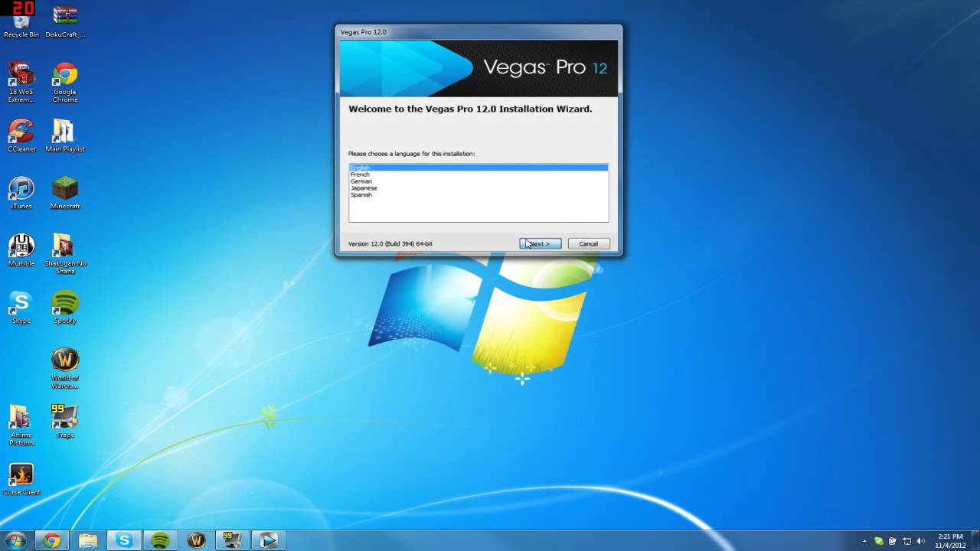
Task: Open the volume speaker tray icon
Action: click(x=920, y=540)
